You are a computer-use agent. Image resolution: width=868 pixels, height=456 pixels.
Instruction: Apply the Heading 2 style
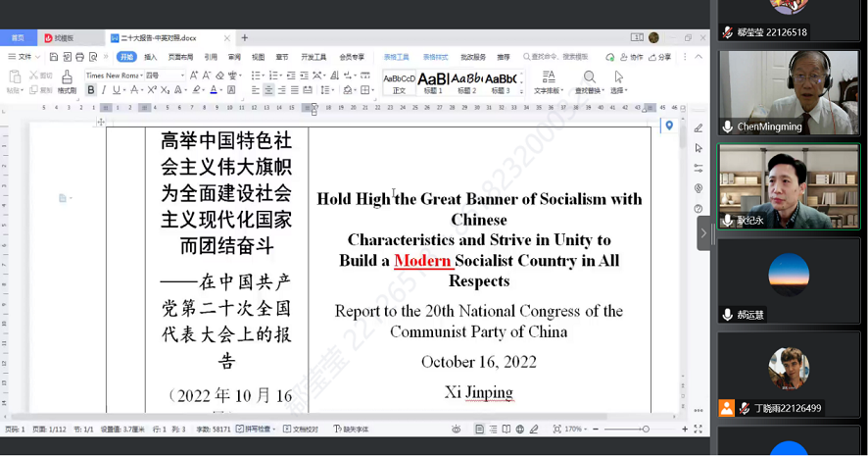[466, 82]
